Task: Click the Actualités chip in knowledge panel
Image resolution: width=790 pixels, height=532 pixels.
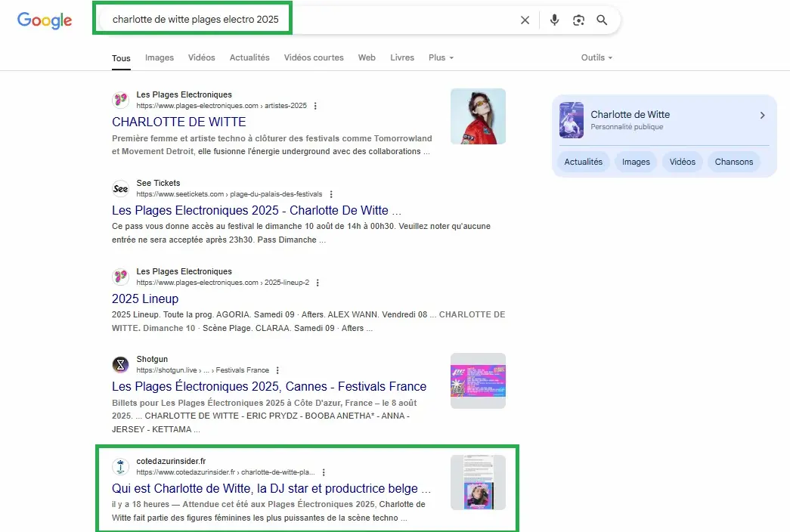Action: [x=584, y=162]
